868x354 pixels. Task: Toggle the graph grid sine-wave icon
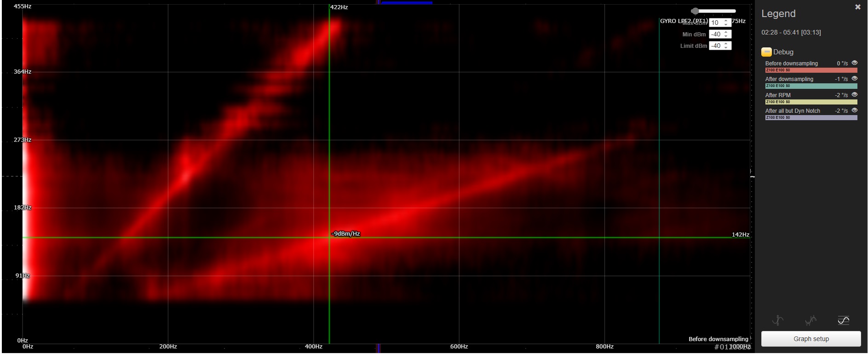point(843,320)
